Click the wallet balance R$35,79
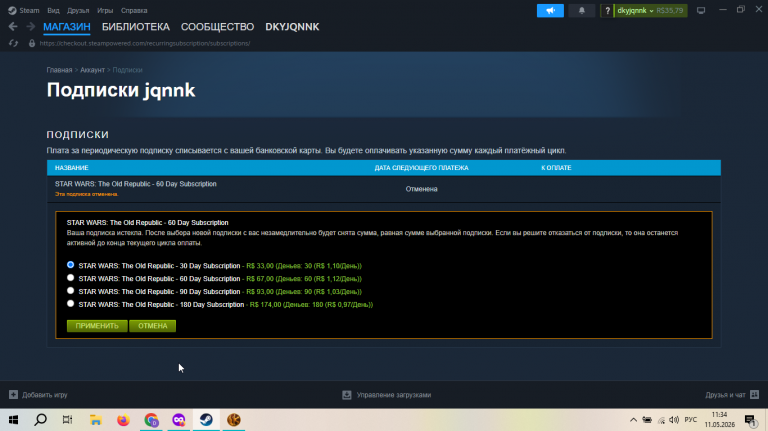The image size is (768, 431). point(670,10)
